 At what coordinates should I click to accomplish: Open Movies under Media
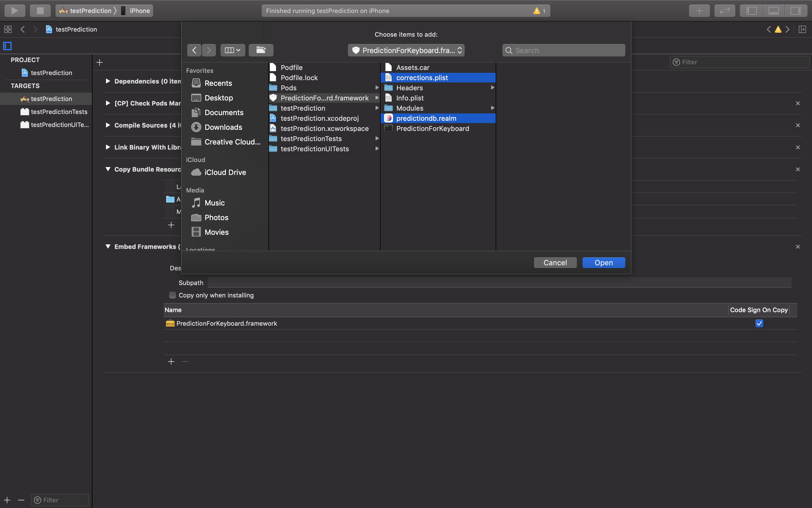coord(217,232)
